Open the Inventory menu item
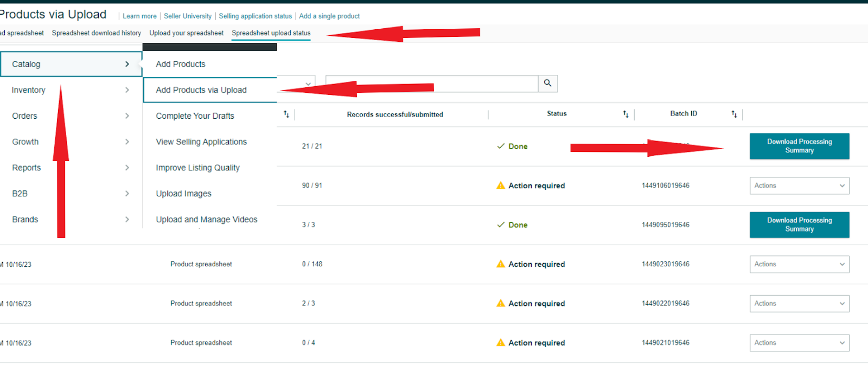The height and width of the screenshot is (371, 868). tap(71, 90)
